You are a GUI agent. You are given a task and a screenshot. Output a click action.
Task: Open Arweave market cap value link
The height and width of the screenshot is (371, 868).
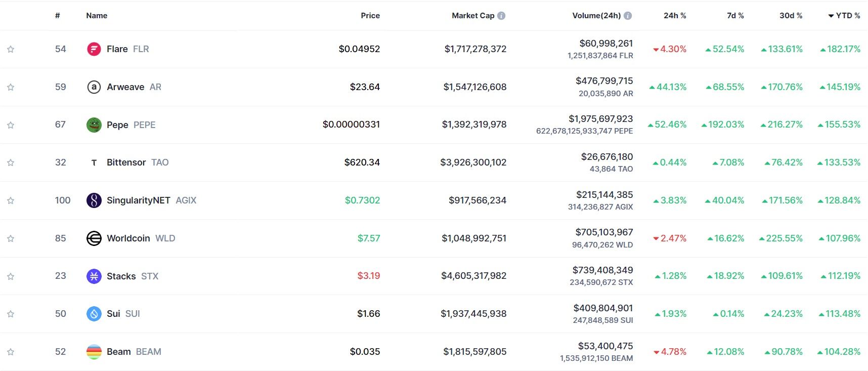[474, 87]
